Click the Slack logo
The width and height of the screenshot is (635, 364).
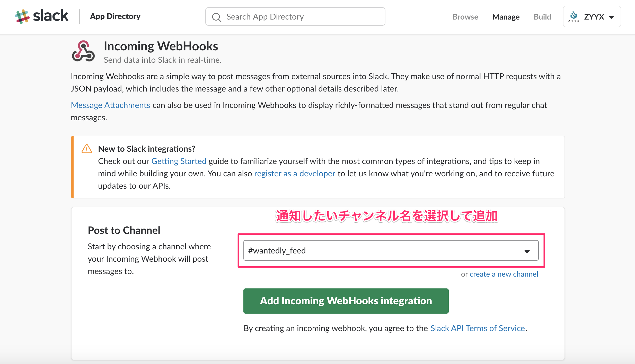(x=42, y=16)
